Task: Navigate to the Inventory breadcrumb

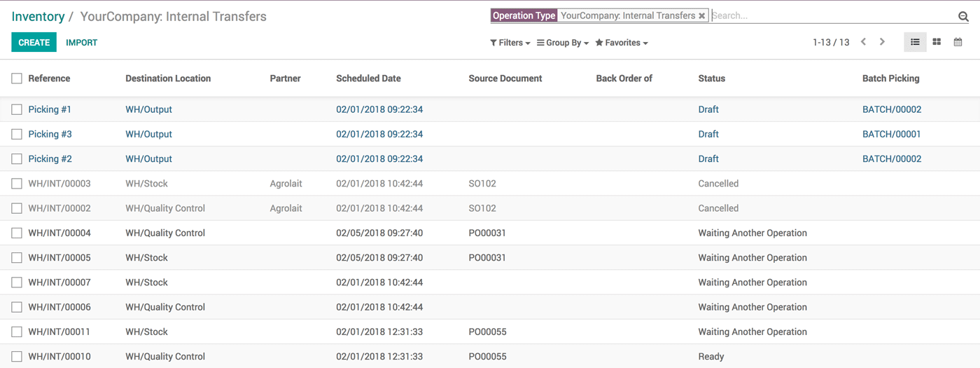Action: (x=38, y=17)
